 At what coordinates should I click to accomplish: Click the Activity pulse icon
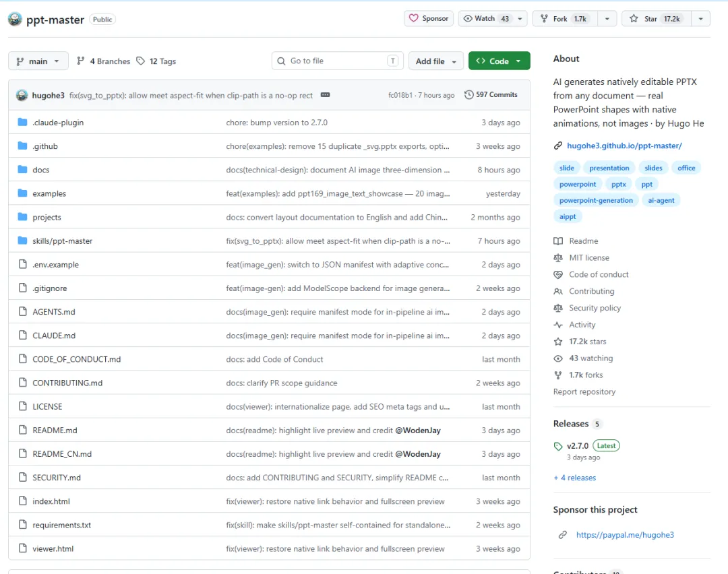(557, 325)
